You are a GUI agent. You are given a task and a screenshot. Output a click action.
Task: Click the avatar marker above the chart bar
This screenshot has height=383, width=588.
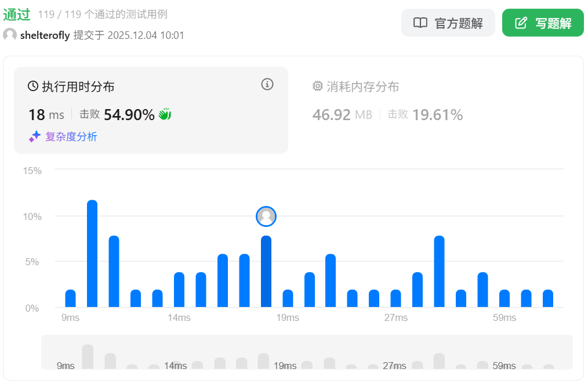(x=266, y=216)
